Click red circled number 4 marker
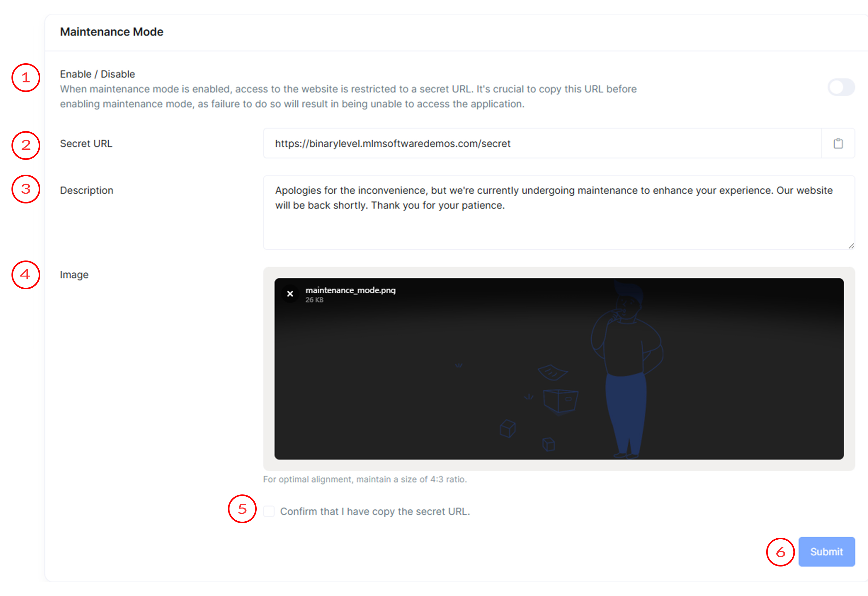The image size is (868, 596). click(x=26, y=275)
